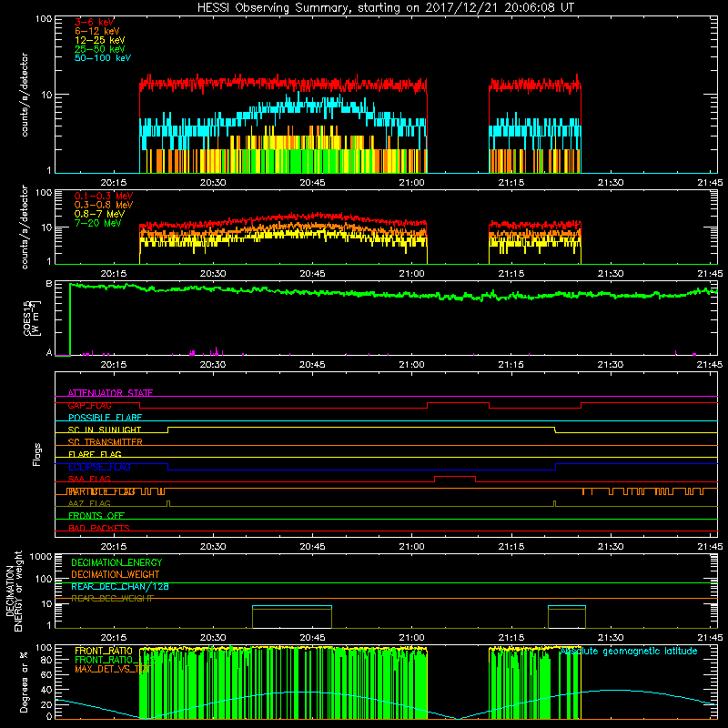Select the 50-100 keV legend label
The image size is (728, 728).
tap(103, 58)
